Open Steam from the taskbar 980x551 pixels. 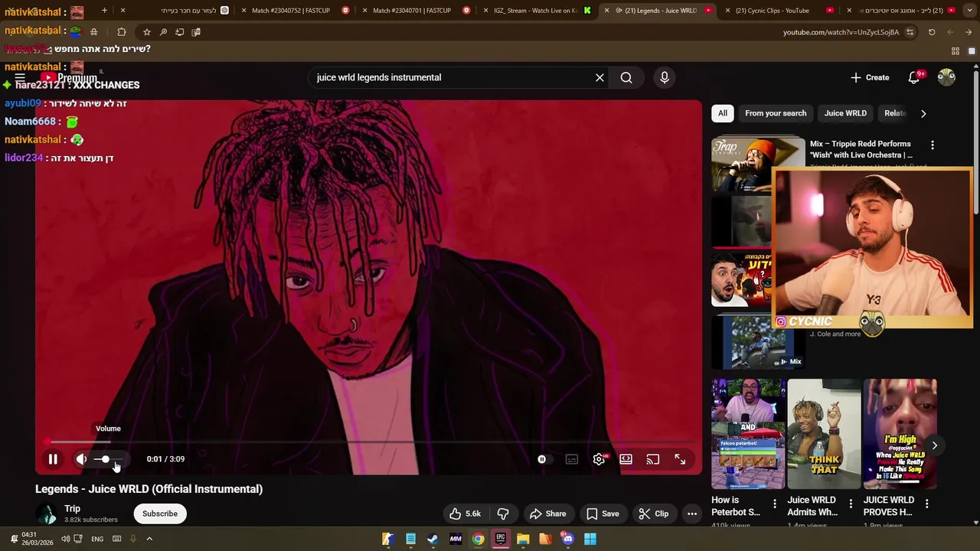click(433, 539)
